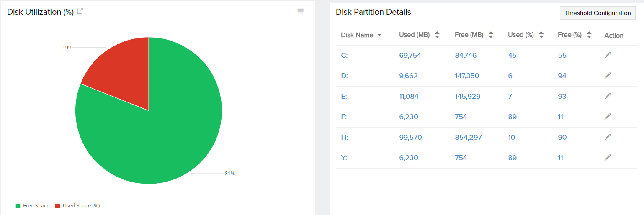Sort by Free (MB) column arrows

click(x=491, y=35)
